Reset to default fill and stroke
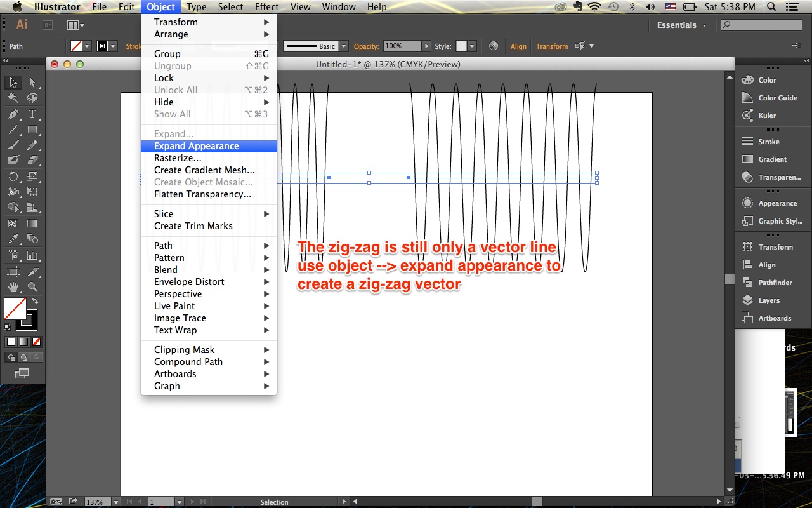The width and height of the screenshot is (812, 508). pos(8,327)
